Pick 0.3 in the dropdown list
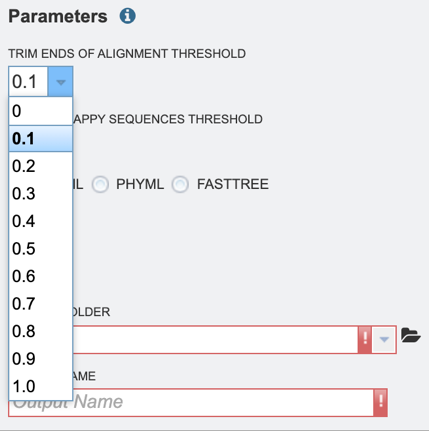 [x=41, y=194]
